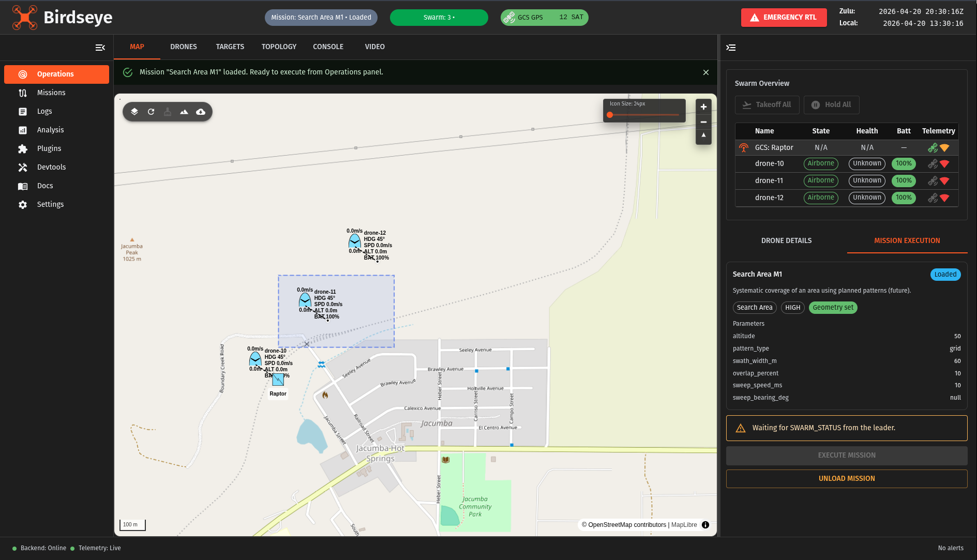Image resolution: width=977 pixels, height=560 pixels.
Task: Click drone-11 satellite telemetry icon
Action: tap(933, 181)
